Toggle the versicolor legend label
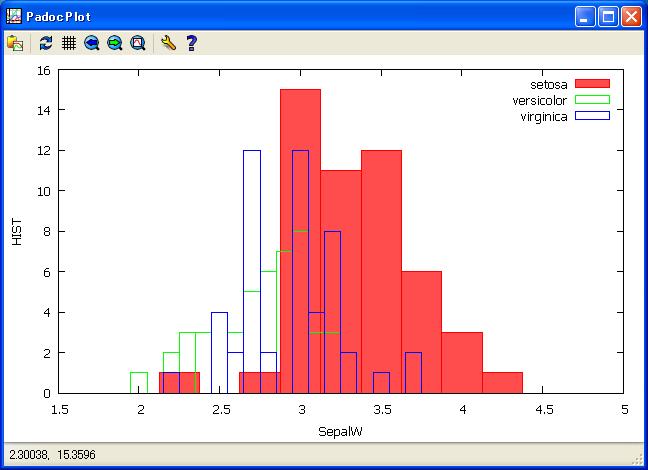This screenshot has height=470, width=648. click(540, 100)
